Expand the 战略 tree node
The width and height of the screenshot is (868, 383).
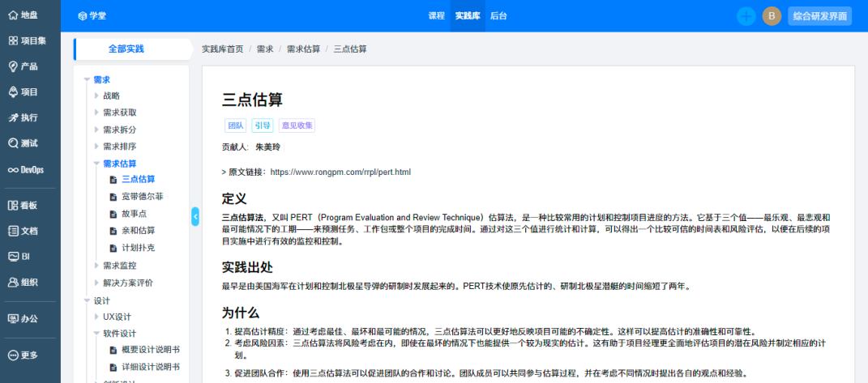[x=97, y=96]
